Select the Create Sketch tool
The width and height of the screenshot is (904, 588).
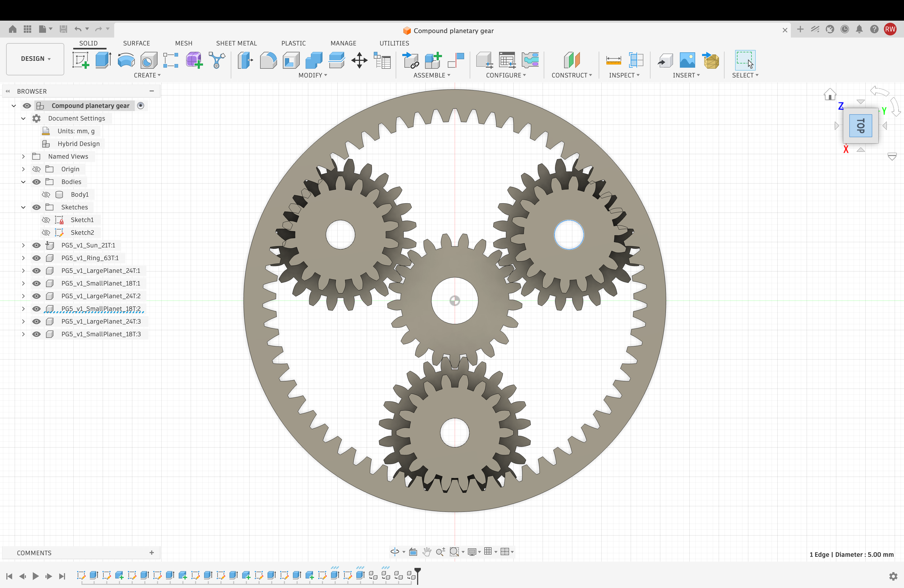[81, 60]
